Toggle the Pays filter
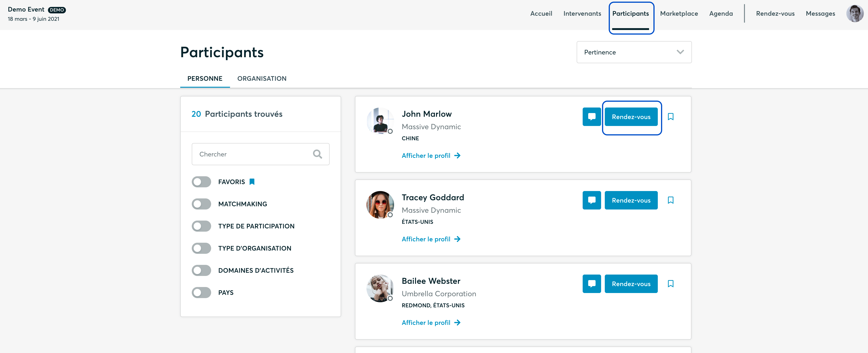 (x=201, y=293)
